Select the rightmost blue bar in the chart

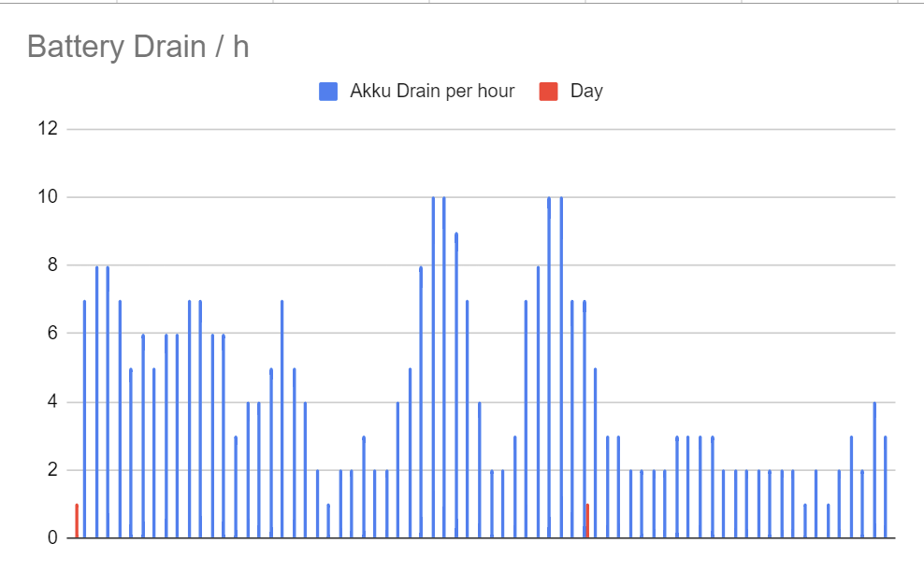coord(885,486)
